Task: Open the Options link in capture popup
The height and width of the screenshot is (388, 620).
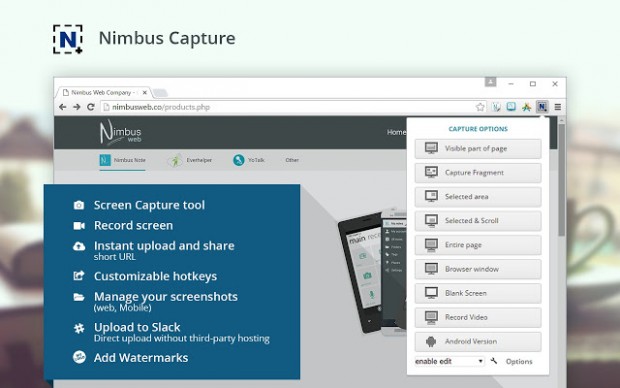Action: [519, 362]
